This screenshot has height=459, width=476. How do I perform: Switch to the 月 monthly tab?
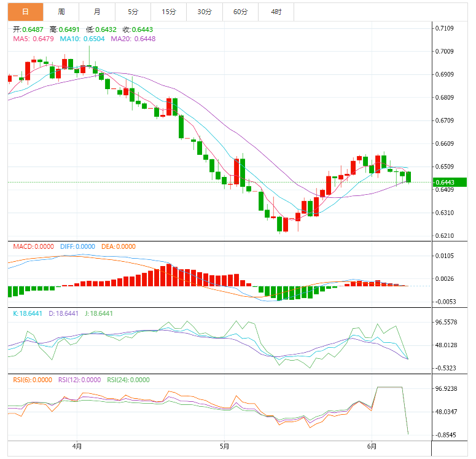pos(97,12)
